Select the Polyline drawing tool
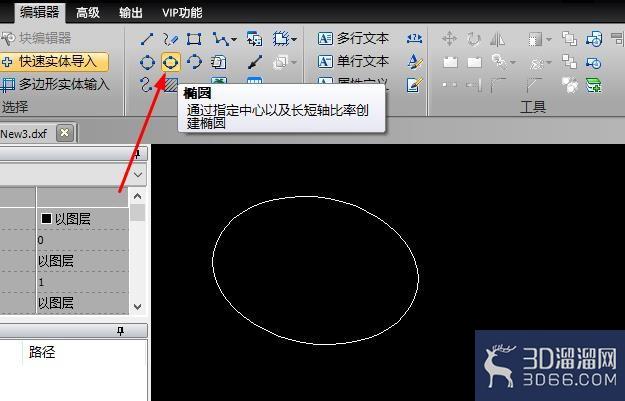 [x=220, y=39]
